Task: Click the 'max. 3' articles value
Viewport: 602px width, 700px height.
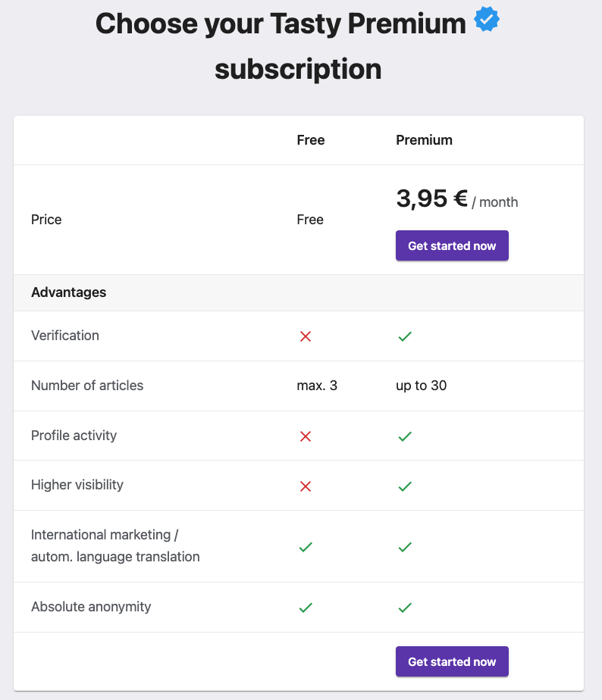Action: (317, 386)
